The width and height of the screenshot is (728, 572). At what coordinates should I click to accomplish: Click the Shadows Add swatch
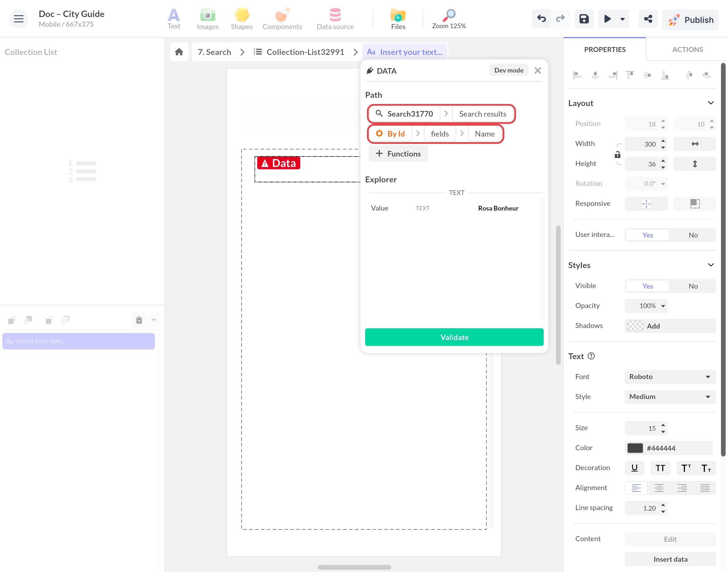click(x=635, y=326)
